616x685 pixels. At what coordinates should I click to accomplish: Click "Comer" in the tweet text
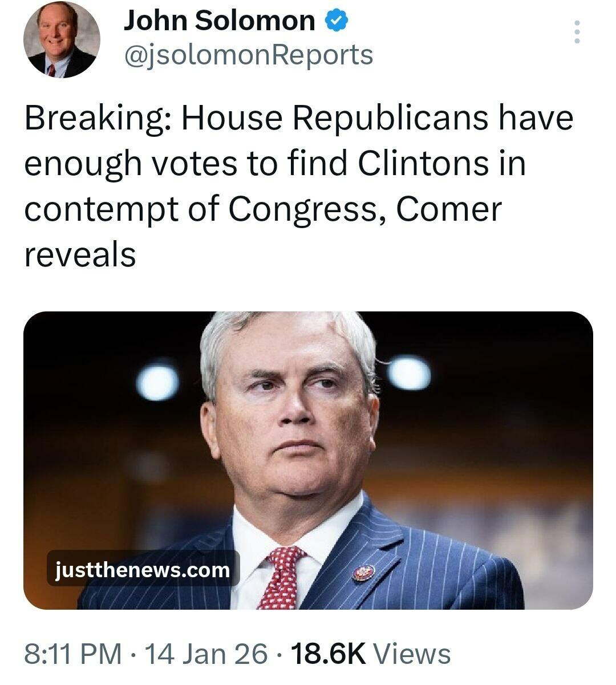(x=448, y=209)
